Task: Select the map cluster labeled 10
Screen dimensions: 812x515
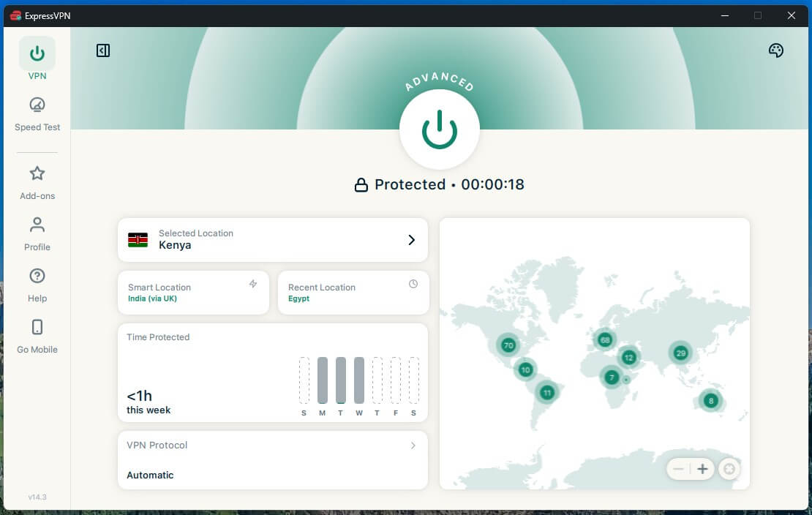Action: pos(525,370)
